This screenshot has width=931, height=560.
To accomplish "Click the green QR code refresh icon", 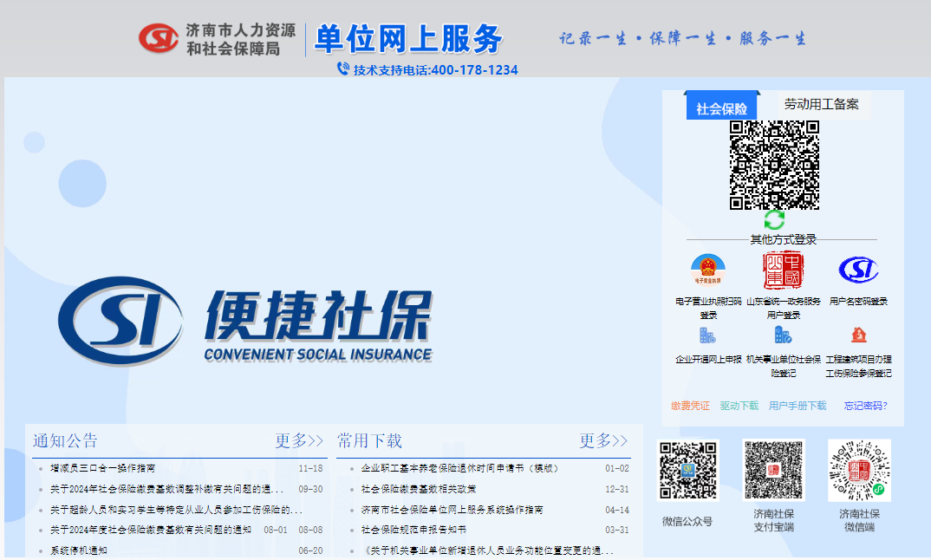I will pos(774,219).
